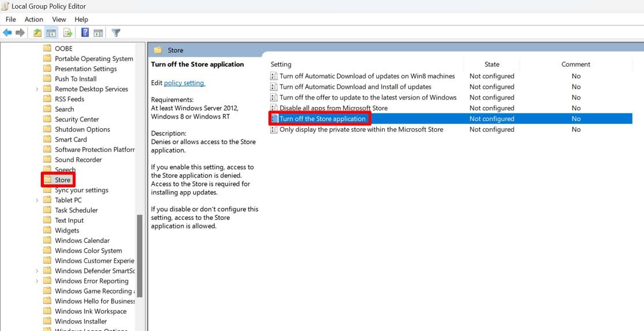Click policy icon beside Disable all apps setting

pos(274,108)
